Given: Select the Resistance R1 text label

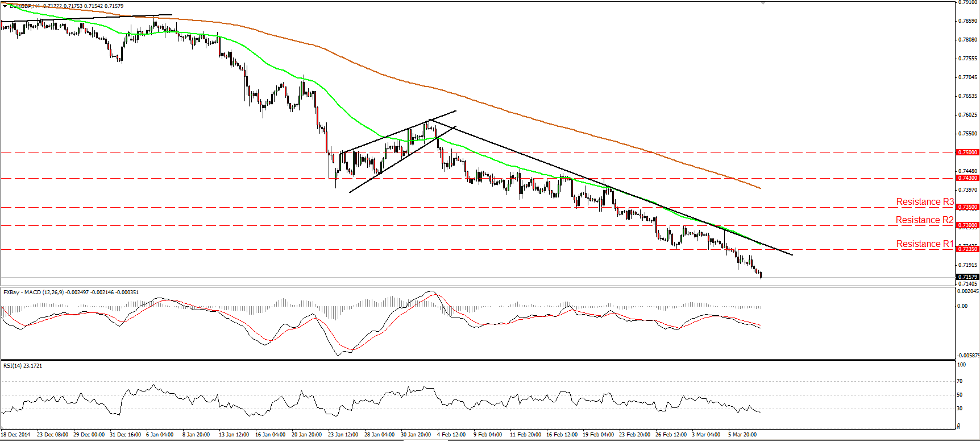Looking at the screenshot, I should 925,244.
